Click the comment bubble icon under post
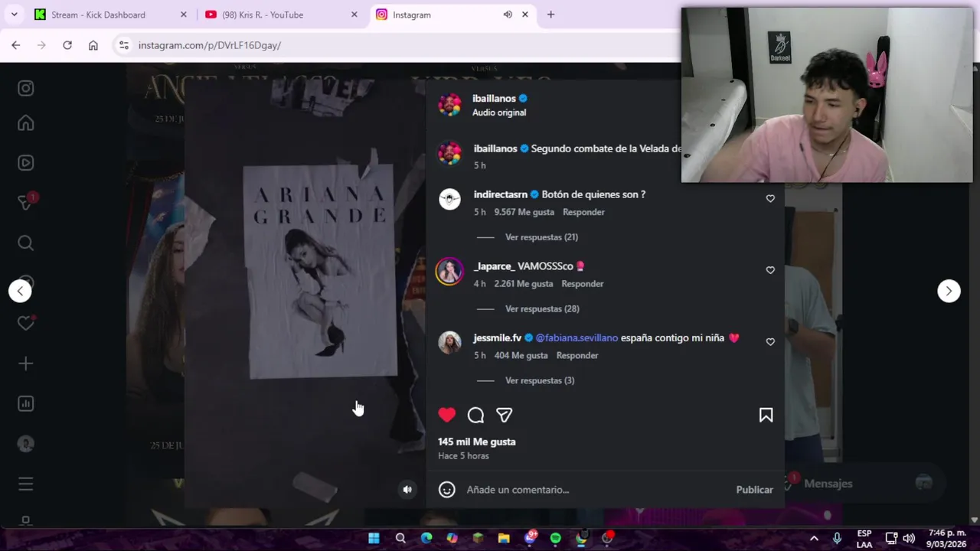Image resolution: width=980 pixels, height=551 pixels. (x=475, y=415)
